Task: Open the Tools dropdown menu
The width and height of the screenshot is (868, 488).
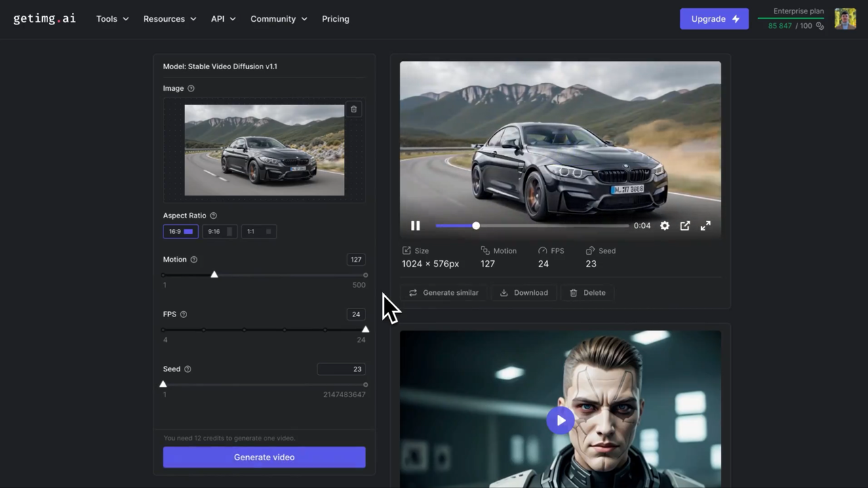Action: point(112,18)
